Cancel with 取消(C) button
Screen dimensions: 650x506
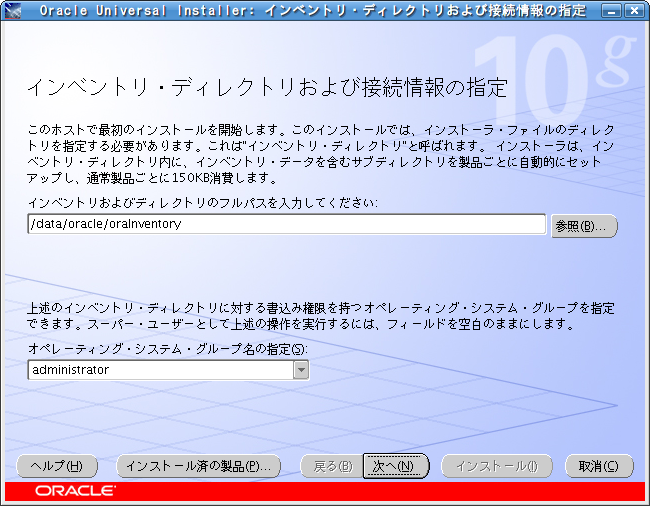[599, 466]
